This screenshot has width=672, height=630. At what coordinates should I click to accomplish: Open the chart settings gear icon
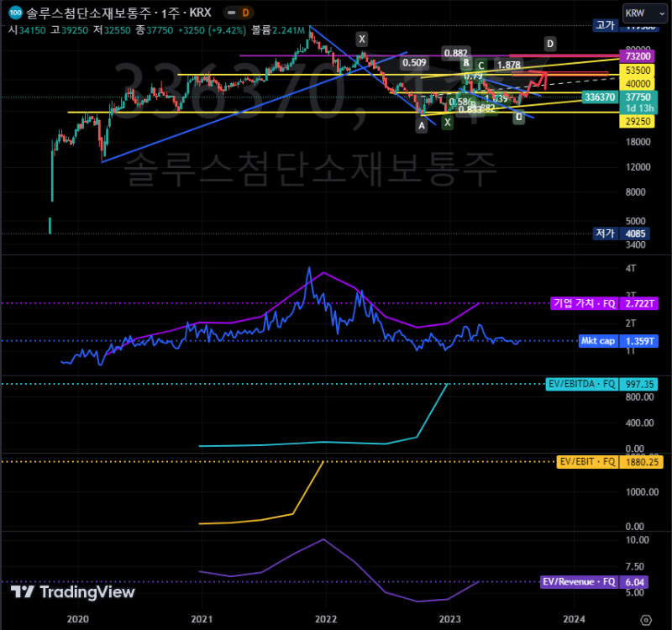(646, 620)
